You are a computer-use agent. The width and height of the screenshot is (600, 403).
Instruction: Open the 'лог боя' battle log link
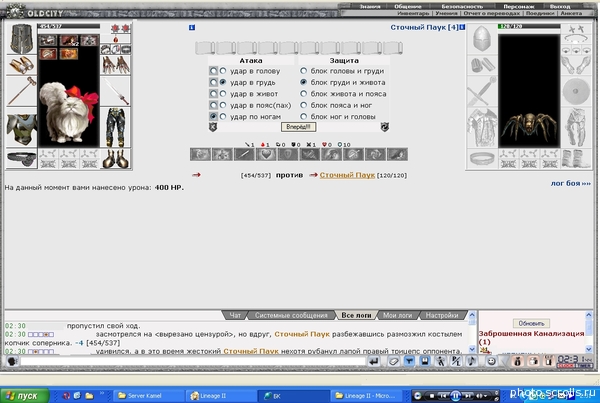coord(571,183)
